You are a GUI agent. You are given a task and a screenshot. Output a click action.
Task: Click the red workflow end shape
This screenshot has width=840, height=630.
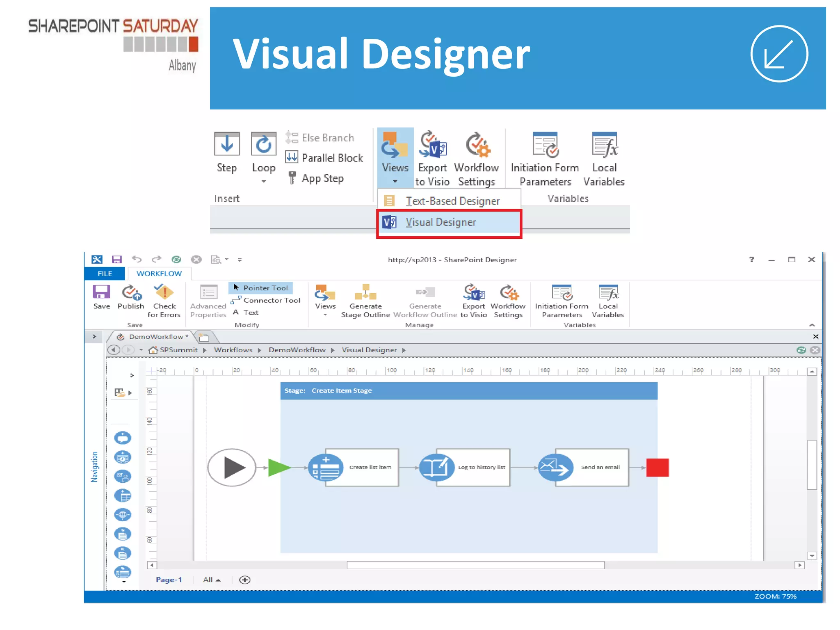[657, 468]
